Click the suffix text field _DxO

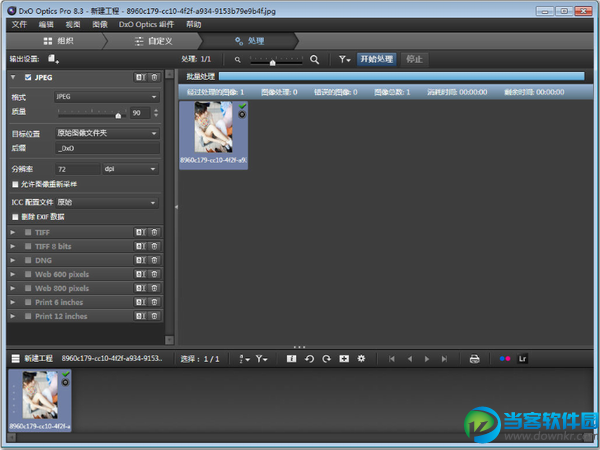pos(107,147)
